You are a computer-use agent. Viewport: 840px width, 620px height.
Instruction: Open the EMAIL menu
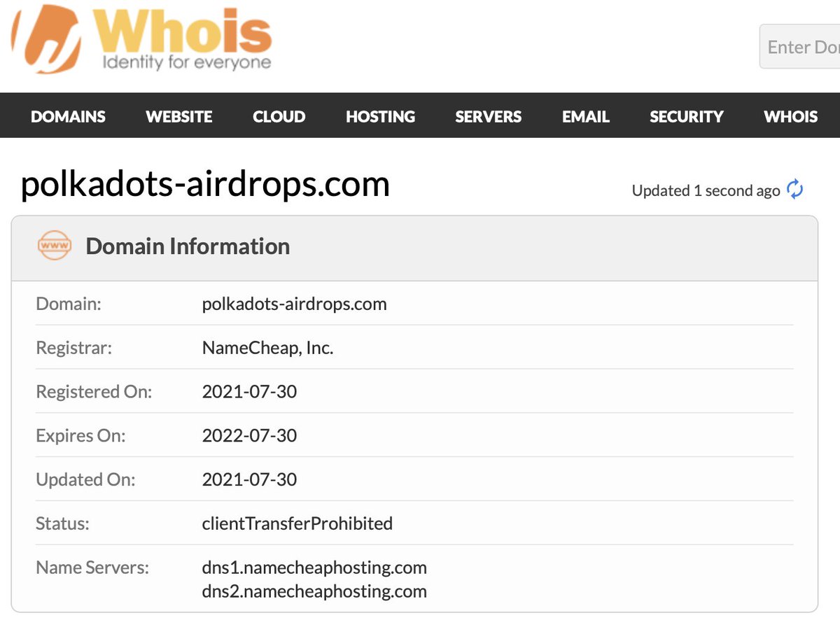pyautogui.click(x=585, y=116)
